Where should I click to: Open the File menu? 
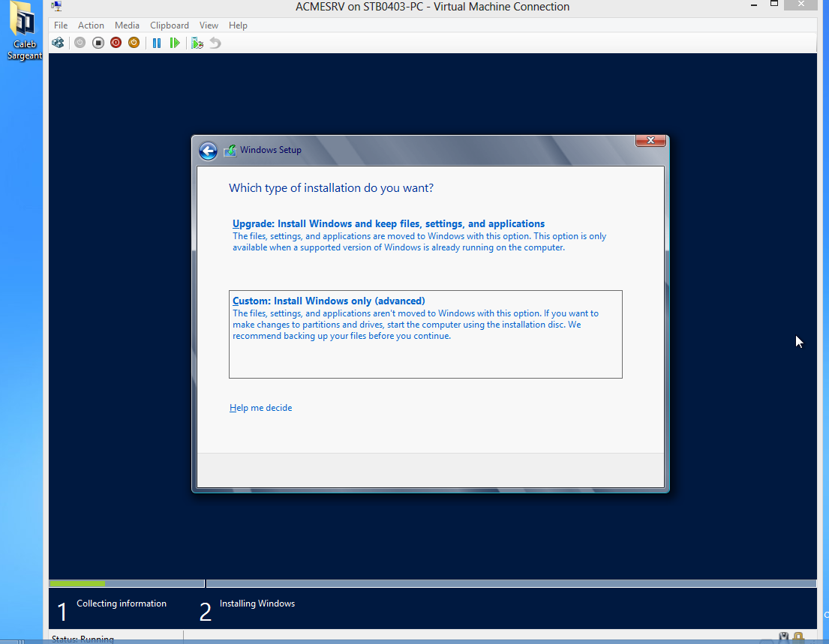click(x=61, y=25)
